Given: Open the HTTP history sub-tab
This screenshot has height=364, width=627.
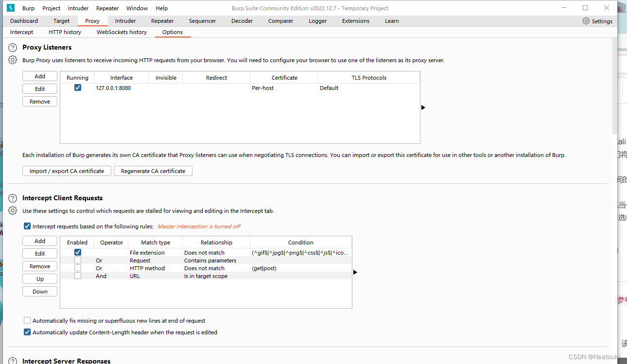Looking at the screenshot, I should click(x=65, y=32).
